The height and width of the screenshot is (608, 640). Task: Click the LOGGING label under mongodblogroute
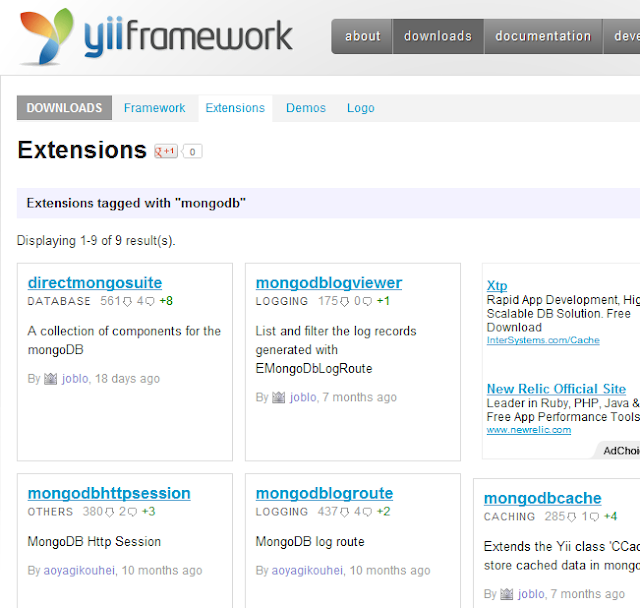282,512
